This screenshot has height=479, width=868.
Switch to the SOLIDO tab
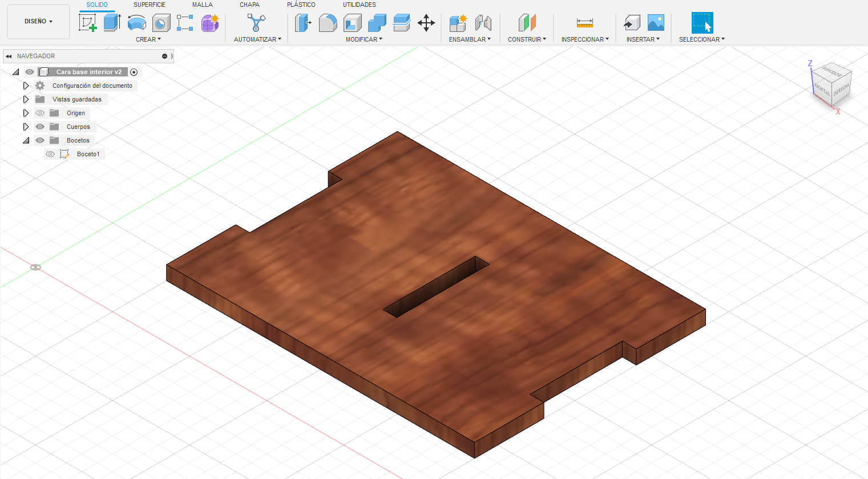point(97,5)
